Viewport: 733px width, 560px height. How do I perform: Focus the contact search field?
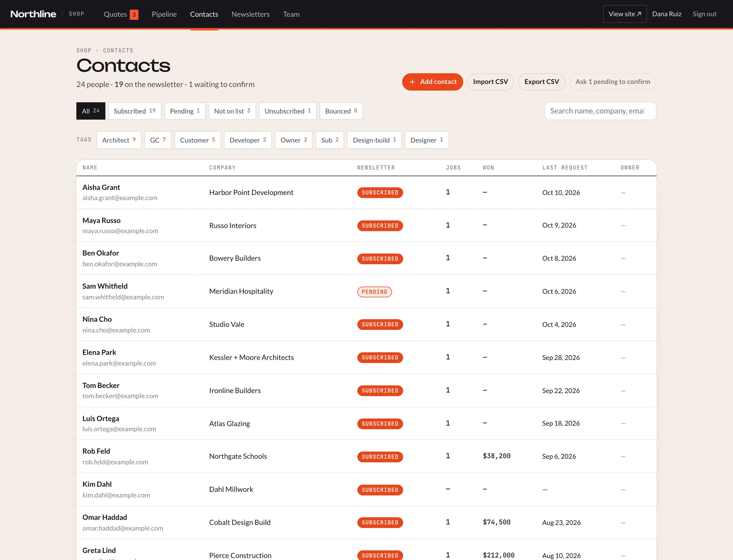pyautogui.click(x=600, y=111)
